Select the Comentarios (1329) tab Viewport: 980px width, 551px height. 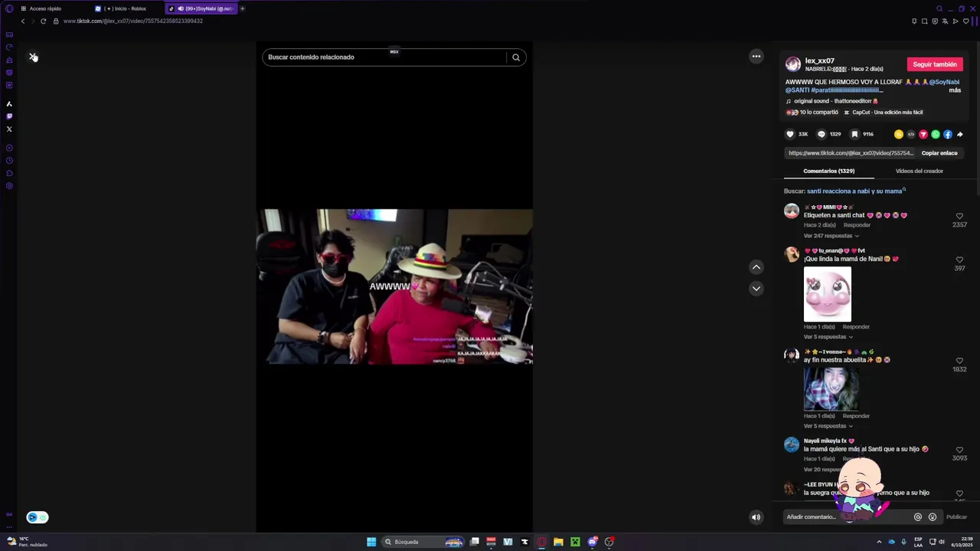[829, 171]
